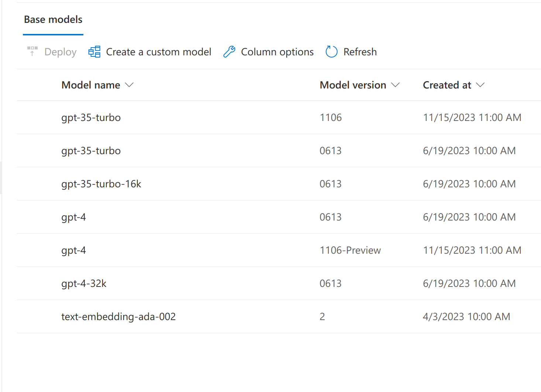Click the Create a custom model icon
541x392 pixels.
(x=94, y=52)
